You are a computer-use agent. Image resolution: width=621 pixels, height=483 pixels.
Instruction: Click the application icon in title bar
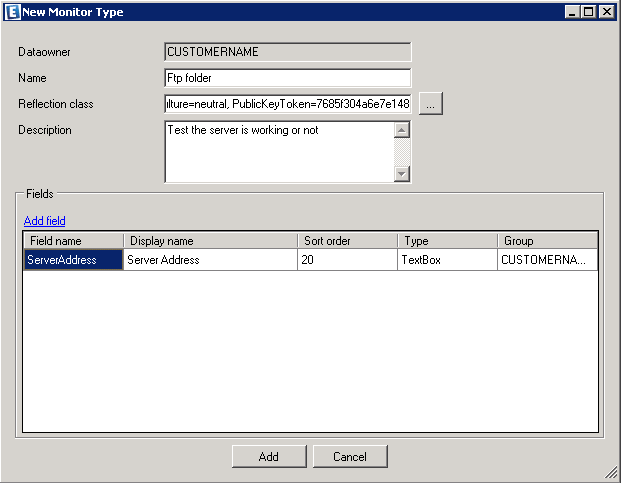[x=11, y=12]
